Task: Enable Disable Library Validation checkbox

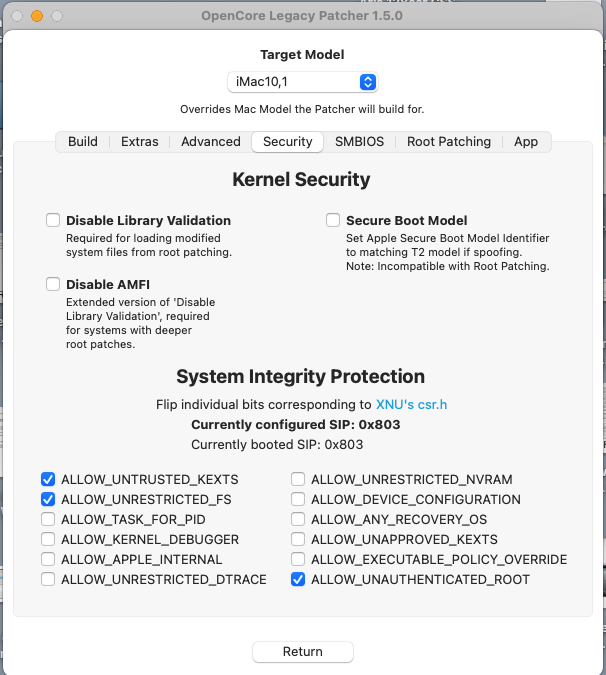Action: (x=53, y=220)
